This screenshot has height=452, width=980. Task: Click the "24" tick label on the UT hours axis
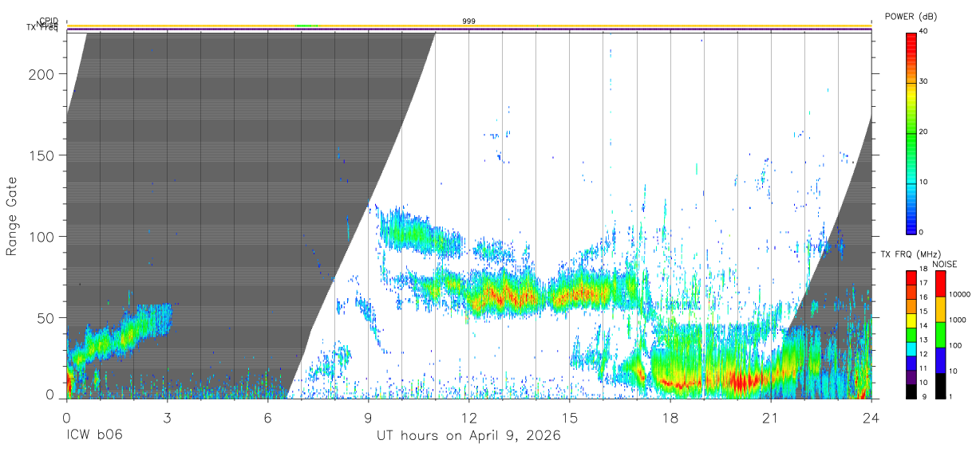tap(871, 418)
